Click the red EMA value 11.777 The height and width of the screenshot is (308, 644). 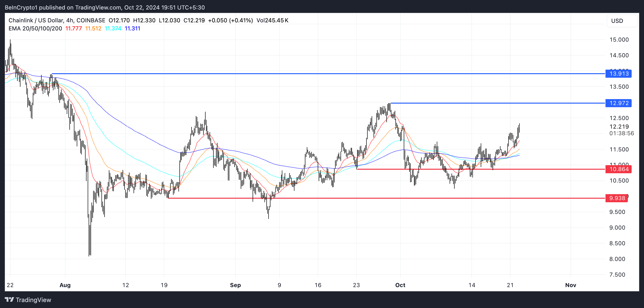point(73,29)
